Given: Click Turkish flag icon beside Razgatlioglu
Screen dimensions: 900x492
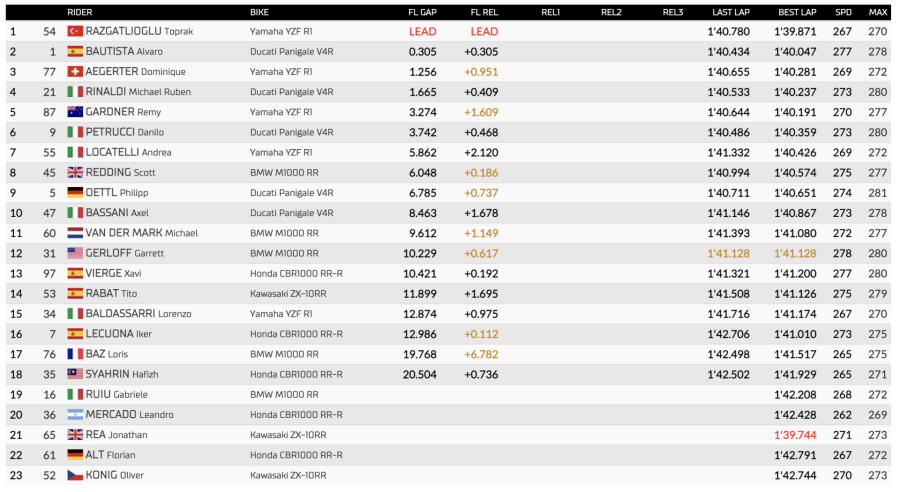Looking at the screenshot, I should coord(74,32).
